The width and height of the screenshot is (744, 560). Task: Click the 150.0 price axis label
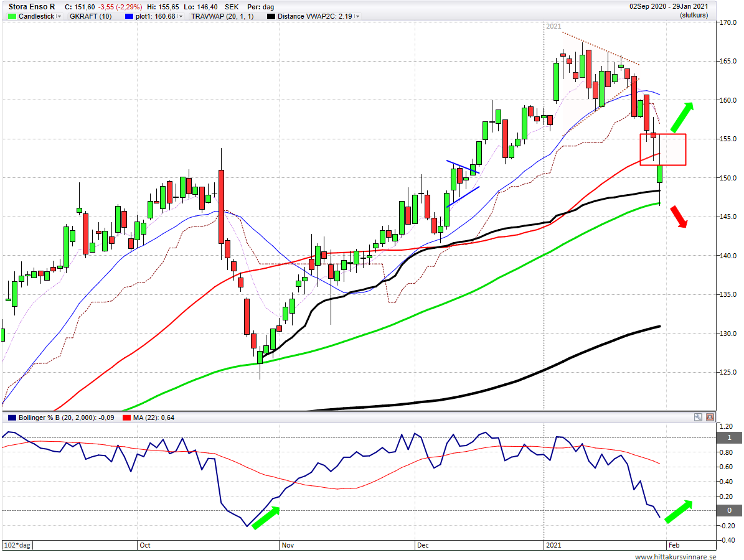click(x=728, y=178)
